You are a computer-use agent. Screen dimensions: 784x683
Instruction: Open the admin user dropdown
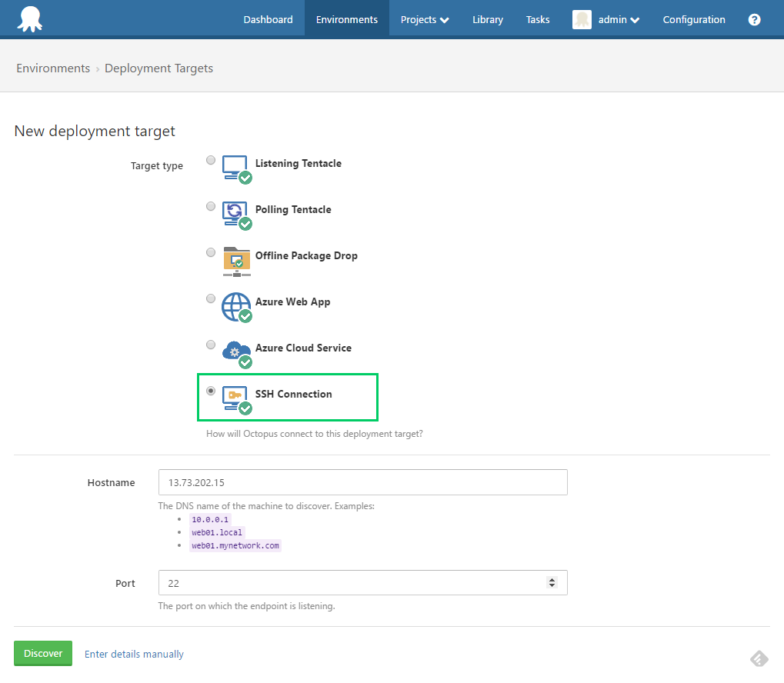619,20
